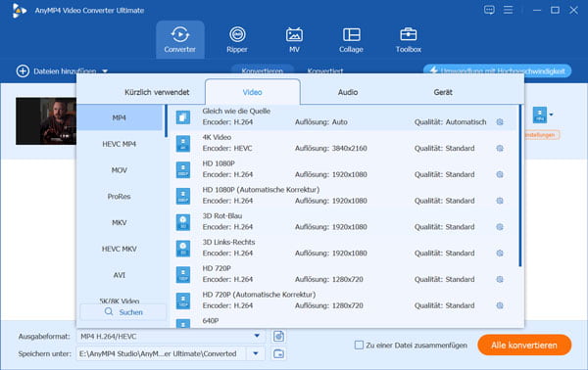Open settings gear for HD 1080P preset
The height and width of the screenshot is (370, 588).
coord(500,174)
